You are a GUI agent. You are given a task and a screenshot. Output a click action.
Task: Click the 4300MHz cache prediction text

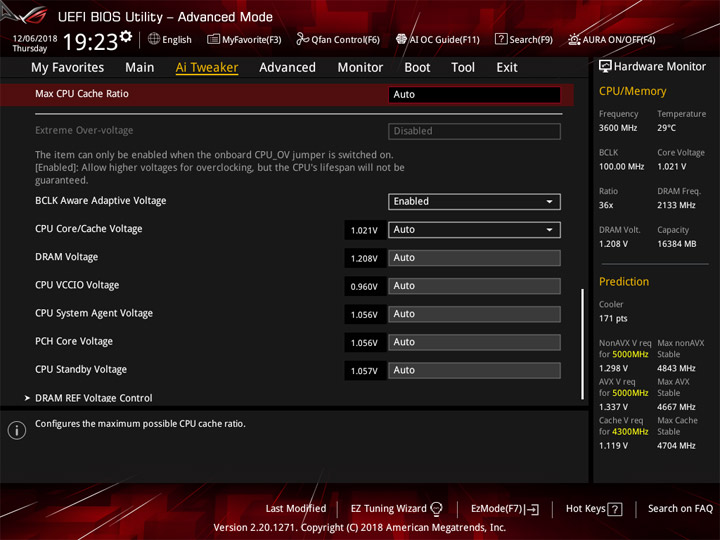coord(630,432)
